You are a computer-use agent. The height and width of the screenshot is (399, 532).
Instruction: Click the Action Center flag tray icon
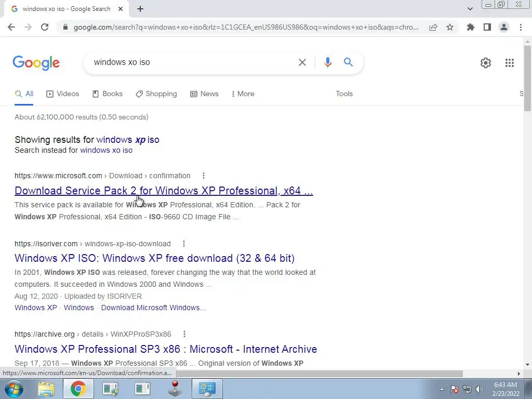point(455,389)
